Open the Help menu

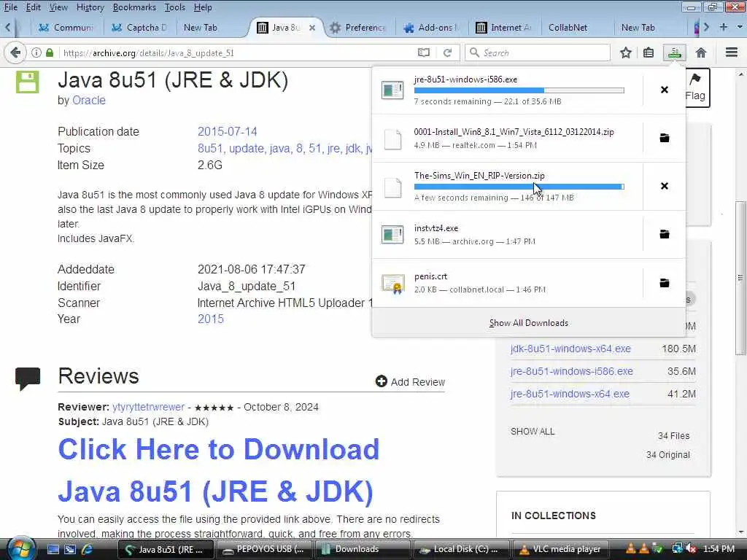(x=203, y=7)
